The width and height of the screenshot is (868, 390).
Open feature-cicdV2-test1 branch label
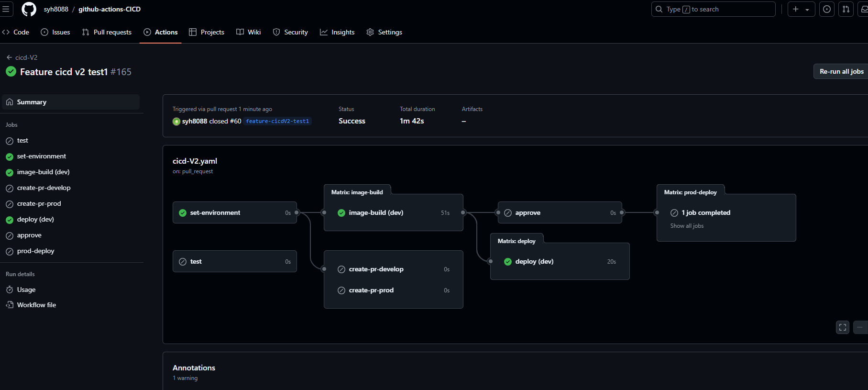[x=277, y=121]
